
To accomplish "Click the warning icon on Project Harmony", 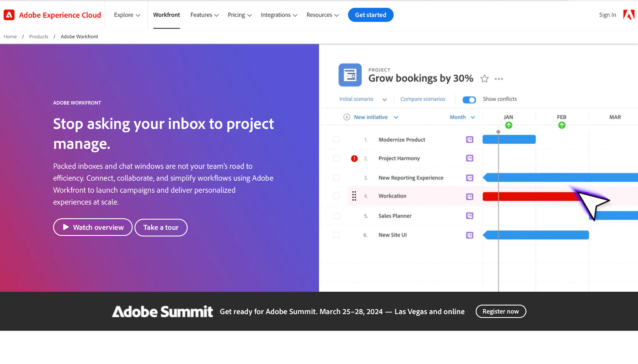I will pos(354,158).
